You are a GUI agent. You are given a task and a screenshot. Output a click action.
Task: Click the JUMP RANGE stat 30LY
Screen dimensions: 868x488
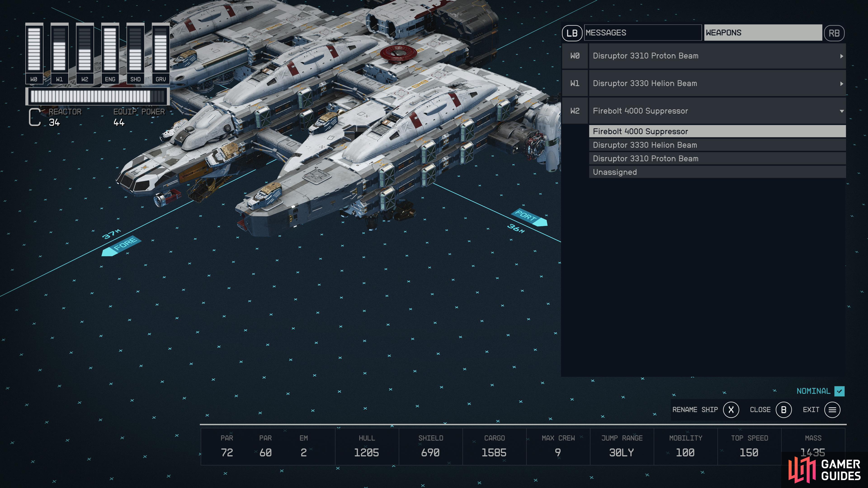[622, 453]
